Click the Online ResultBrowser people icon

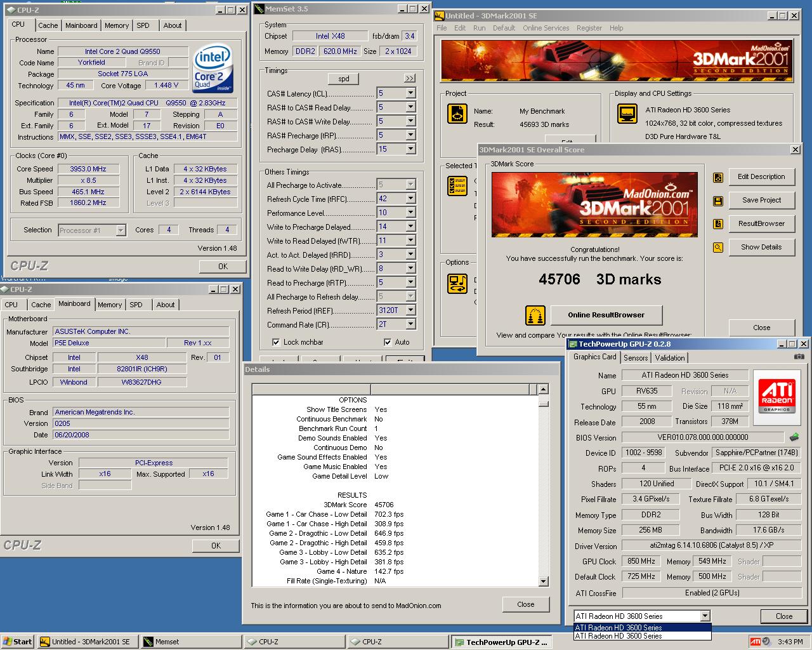[x=535, y=315]
